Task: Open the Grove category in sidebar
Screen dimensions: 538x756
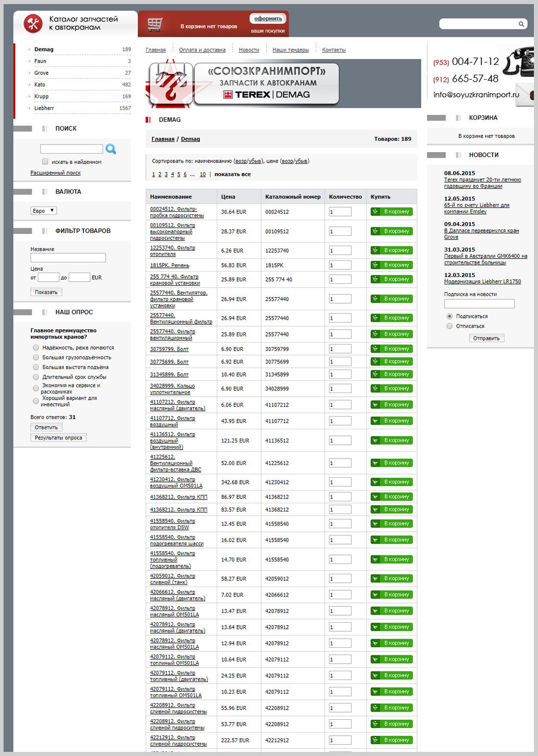Action: (41, 73)
